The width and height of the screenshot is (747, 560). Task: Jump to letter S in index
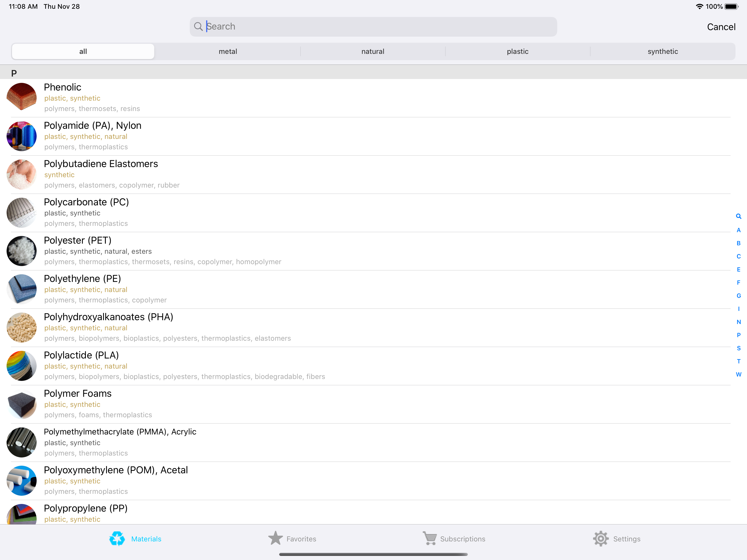(739, 348)
